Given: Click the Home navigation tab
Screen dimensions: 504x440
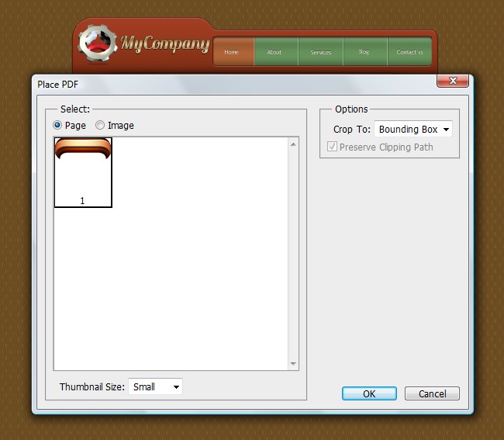Looking at the screenshot, I should (x=233, y=51).
